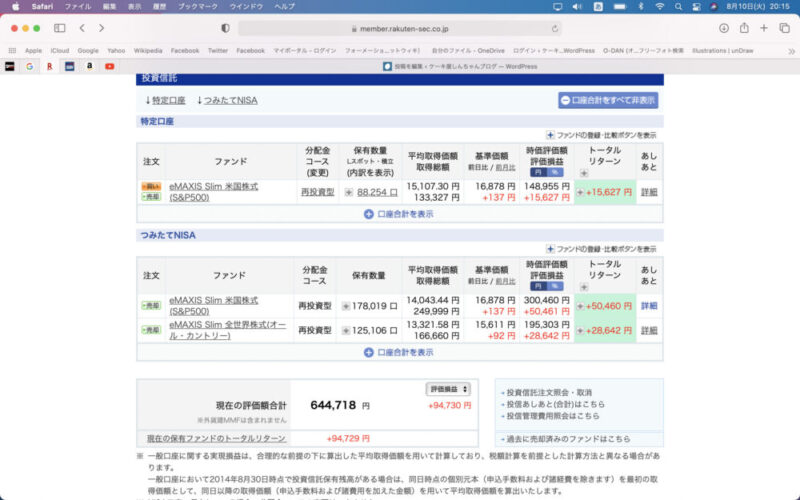
Task: Click the 売却 badge in 特定口座 row
Action: pos(151,196)
